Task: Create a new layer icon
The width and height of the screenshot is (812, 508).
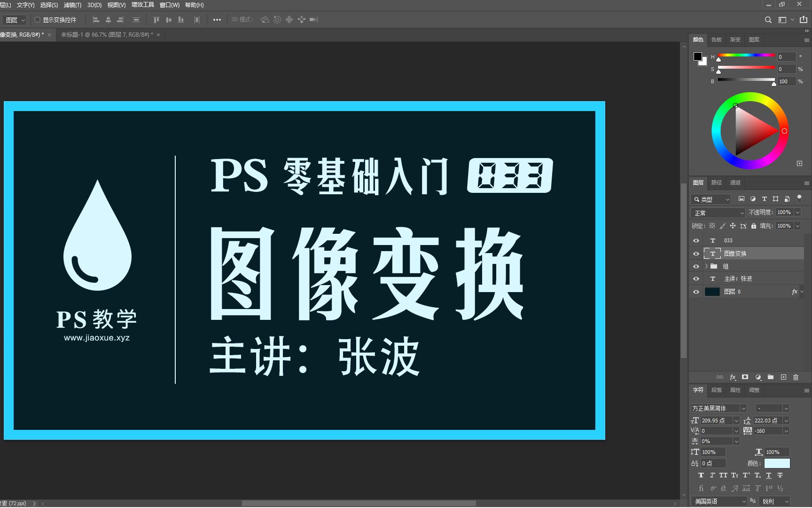Action: [x=783, y=377]
